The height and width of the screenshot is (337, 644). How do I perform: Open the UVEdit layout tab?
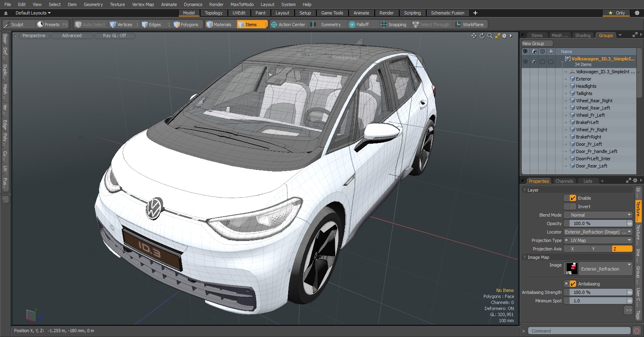[x=239, y=13]
